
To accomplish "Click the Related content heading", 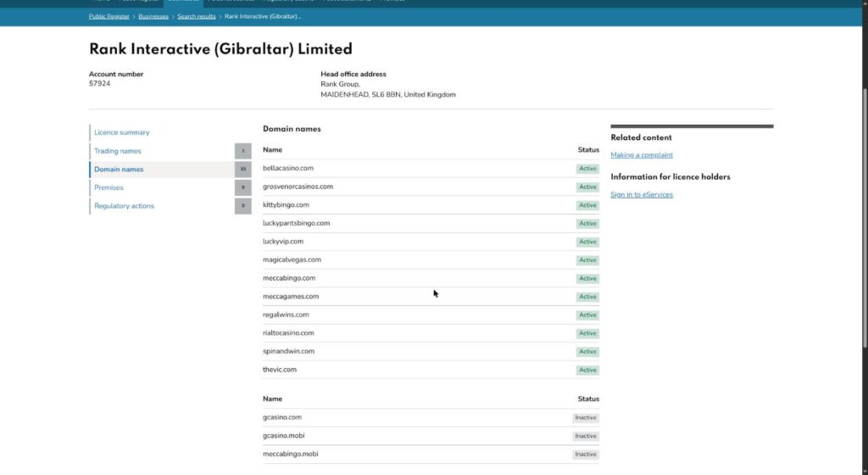I will coord(641,138).
